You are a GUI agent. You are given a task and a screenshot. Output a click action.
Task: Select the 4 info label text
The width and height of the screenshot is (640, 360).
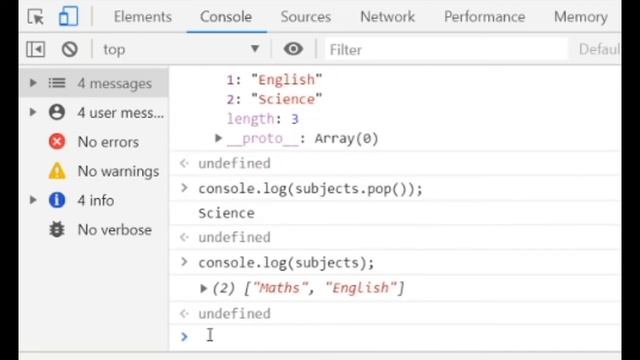[x=96, y=200]
